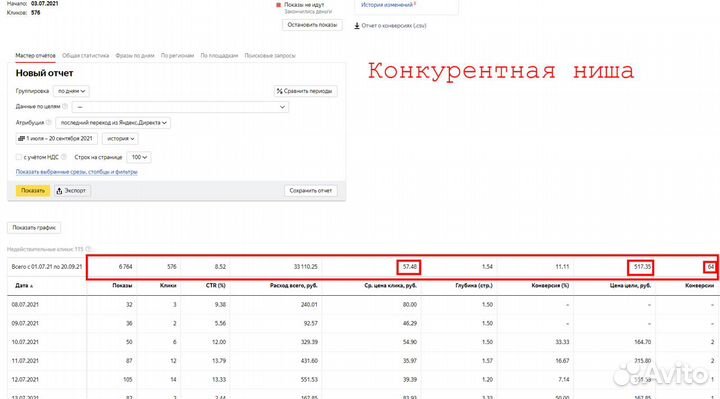
Task: Click conversion value 33.33
Action: click(x=562, y=342)
